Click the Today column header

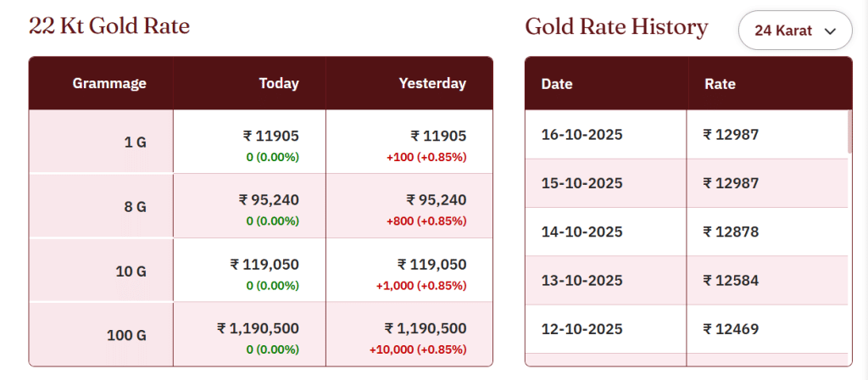click(x=279, y=83)
